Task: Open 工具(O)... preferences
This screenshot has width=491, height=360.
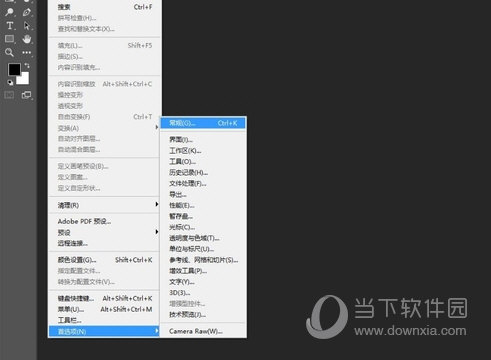Action: point(203,162)
